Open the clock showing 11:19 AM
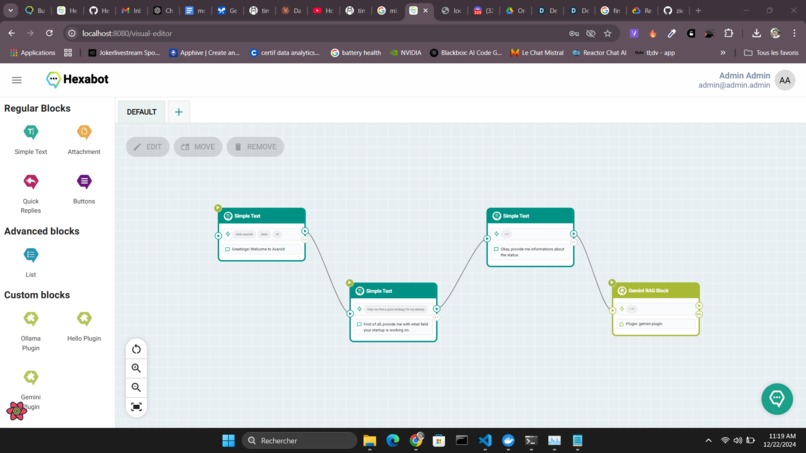 pyautogui.click(x=779, y=441)
